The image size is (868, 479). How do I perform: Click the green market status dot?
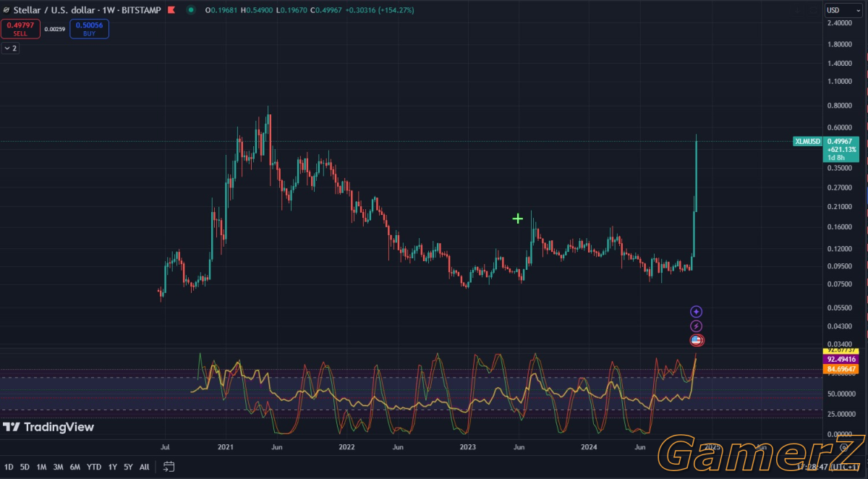[x=190, y=10]
